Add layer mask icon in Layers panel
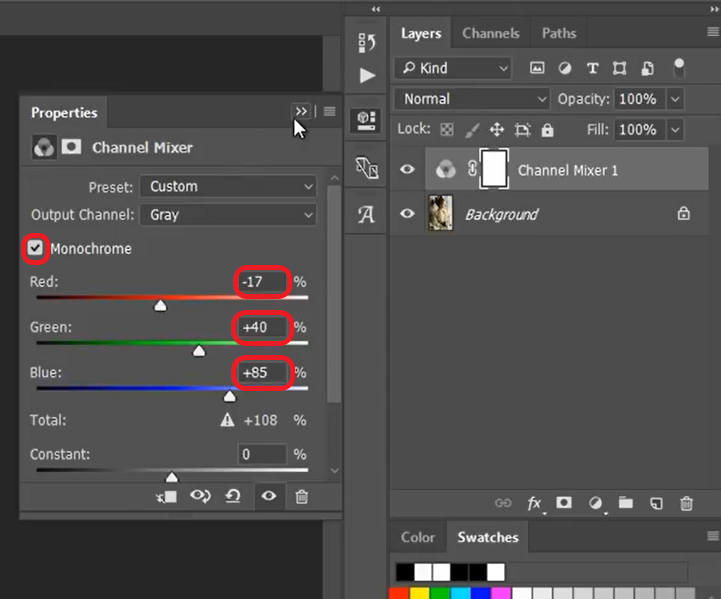Screen dimensions: 721x599 pos(564,502)
